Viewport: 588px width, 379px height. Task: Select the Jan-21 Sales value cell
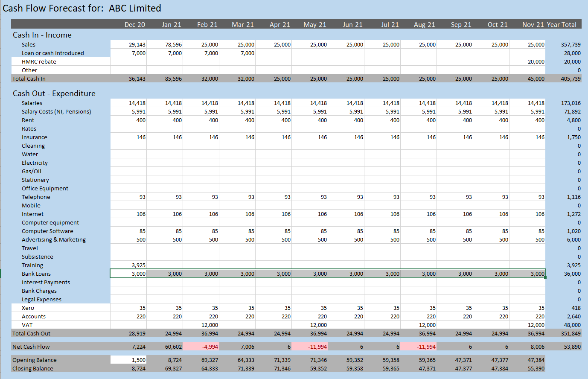(165, 44)
